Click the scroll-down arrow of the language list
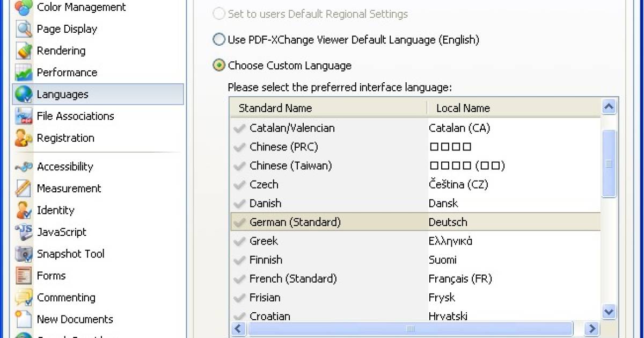 pos(609,312)
